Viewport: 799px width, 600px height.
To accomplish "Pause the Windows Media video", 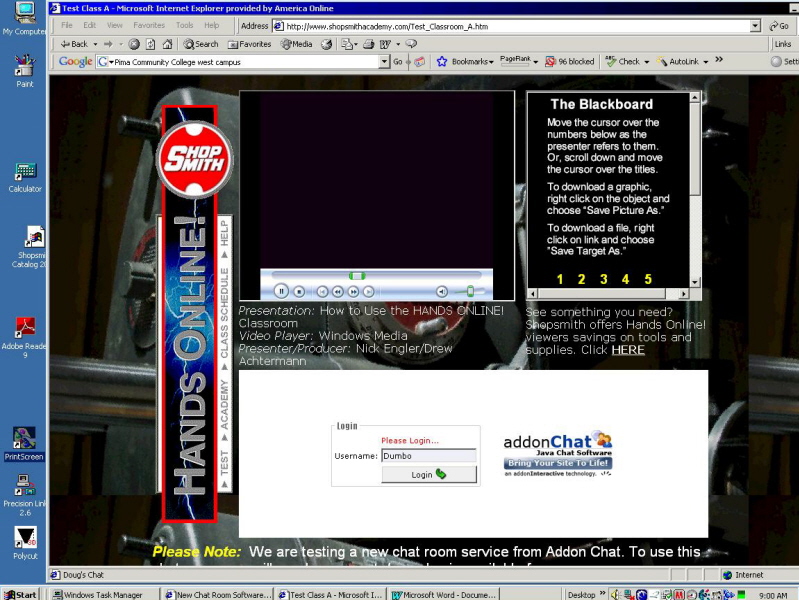I will click(x=281, y=291).
